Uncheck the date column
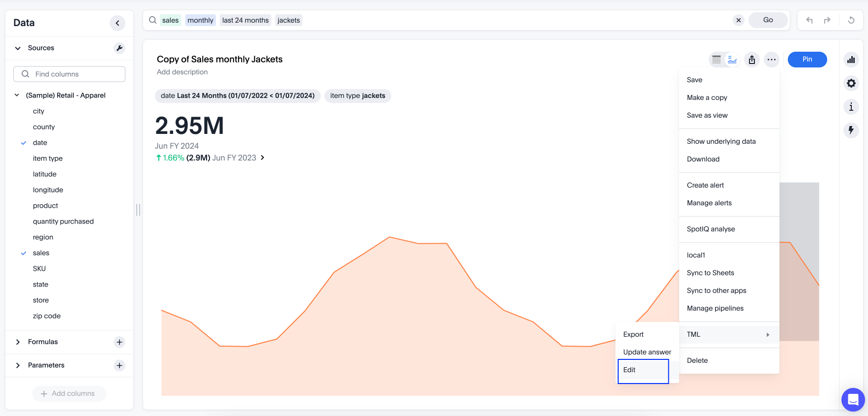Image resolution: width=868 pixels, height=416 pixels. [x=24, y=143]
